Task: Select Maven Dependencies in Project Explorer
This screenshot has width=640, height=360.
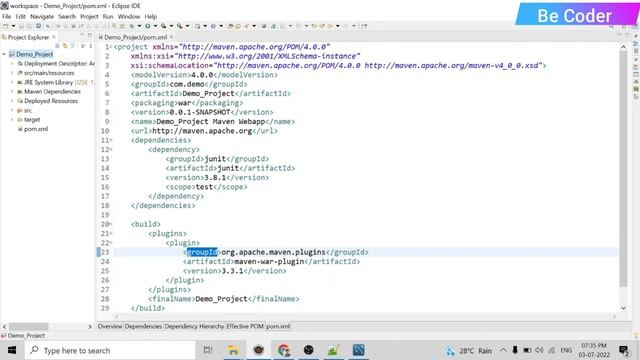Action: pos(52,92)
